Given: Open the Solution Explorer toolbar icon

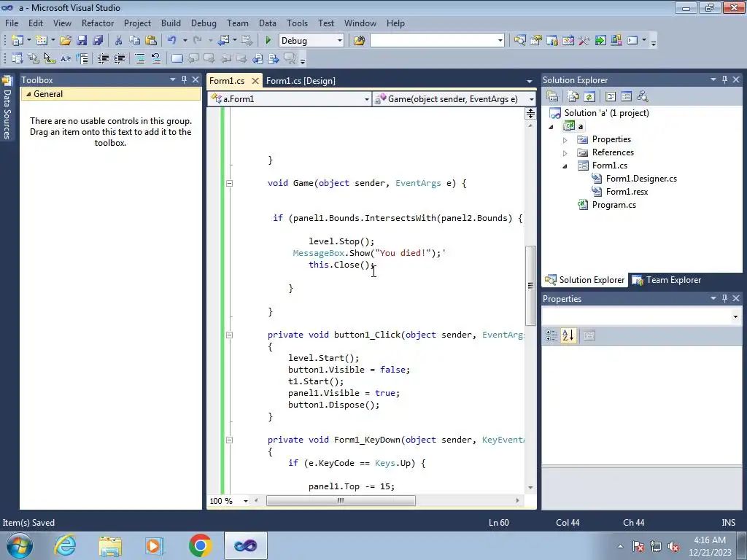Looking at the screenshot, I should point(519,41).
